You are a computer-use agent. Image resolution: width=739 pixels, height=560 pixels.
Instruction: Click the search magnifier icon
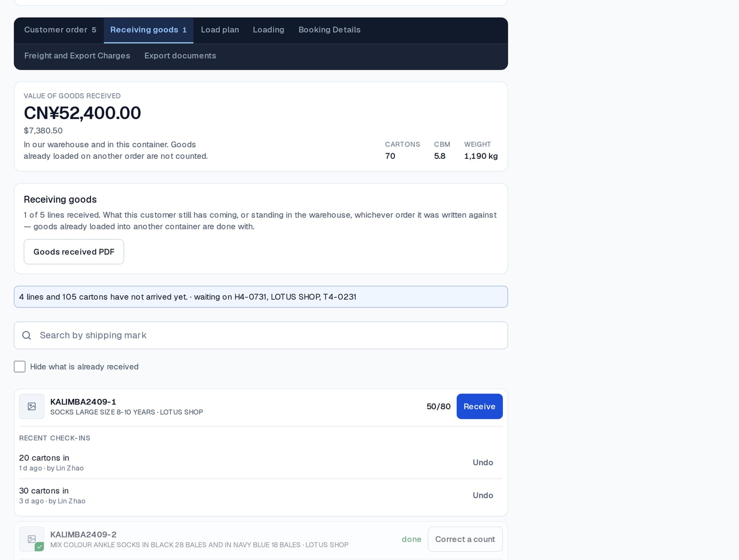(27, 335)
